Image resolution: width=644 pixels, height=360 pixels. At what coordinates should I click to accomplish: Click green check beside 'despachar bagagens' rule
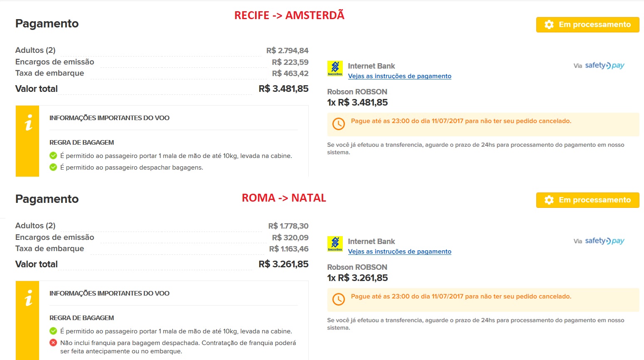pyautogui.click(x=53, y=168)
